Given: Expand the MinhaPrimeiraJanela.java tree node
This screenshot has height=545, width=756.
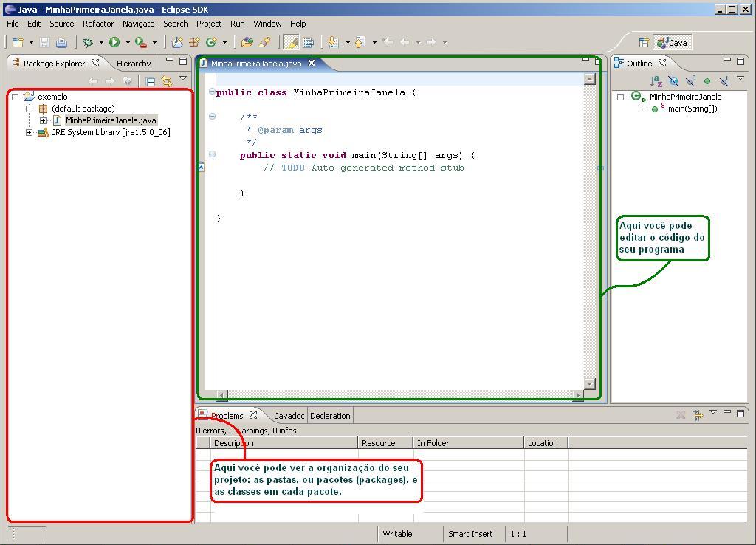Looking at the screenshot, I should (43, 120).
